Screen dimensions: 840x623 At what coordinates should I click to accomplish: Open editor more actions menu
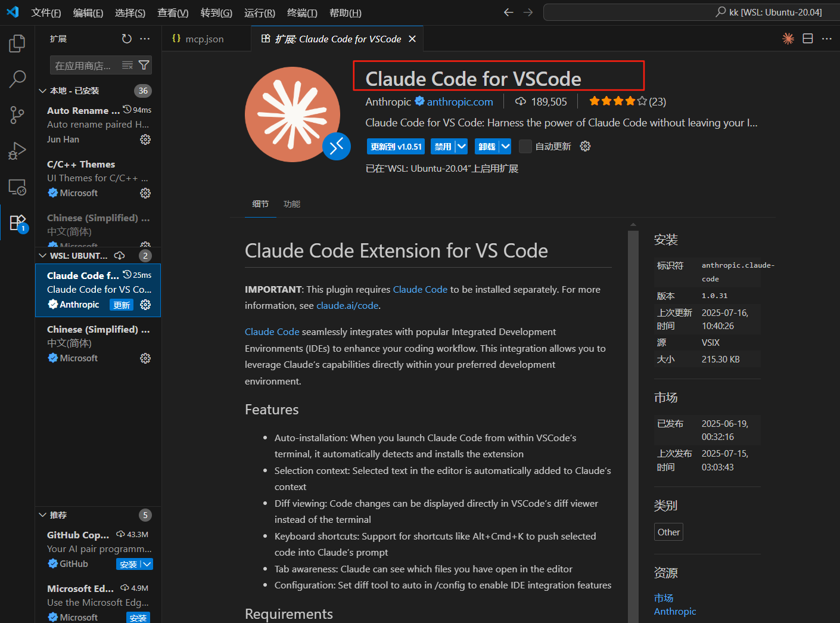tap(826, 39)
